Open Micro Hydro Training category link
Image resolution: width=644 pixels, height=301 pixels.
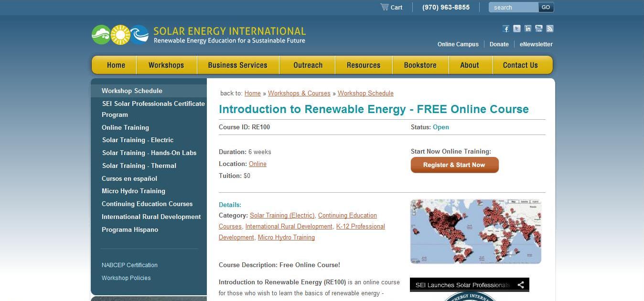[x=286, y=238]
